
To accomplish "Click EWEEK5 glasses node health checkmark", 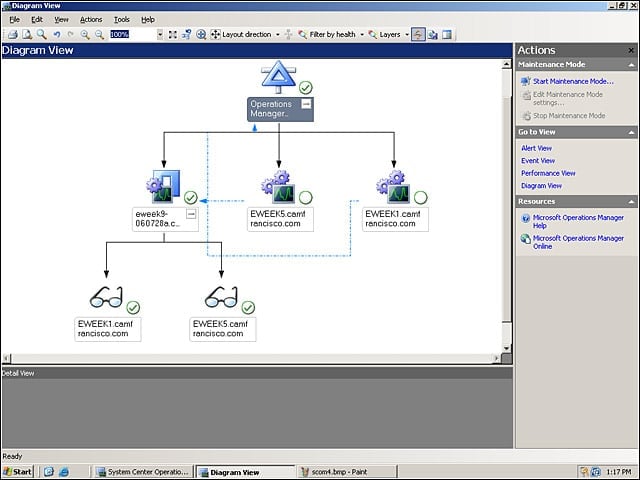I will tap(248, 307).
